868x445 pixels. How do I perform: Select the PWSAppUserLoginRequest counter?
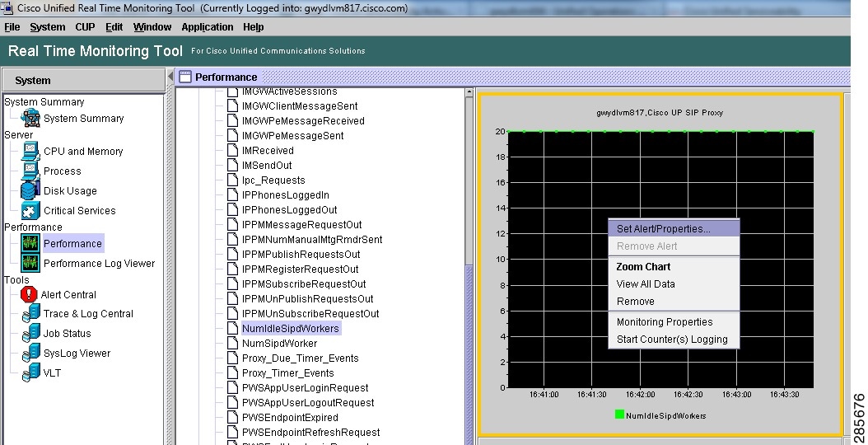305,388
